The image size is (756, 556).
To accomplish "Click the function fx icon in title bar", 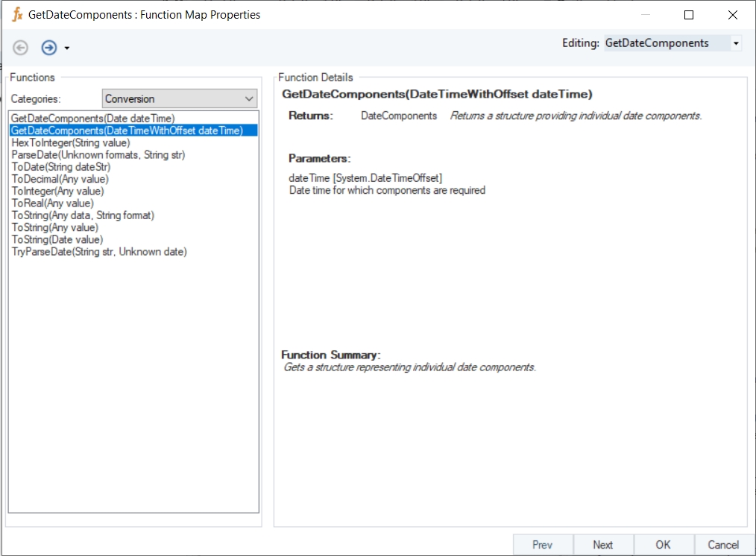I will point(17,15).
